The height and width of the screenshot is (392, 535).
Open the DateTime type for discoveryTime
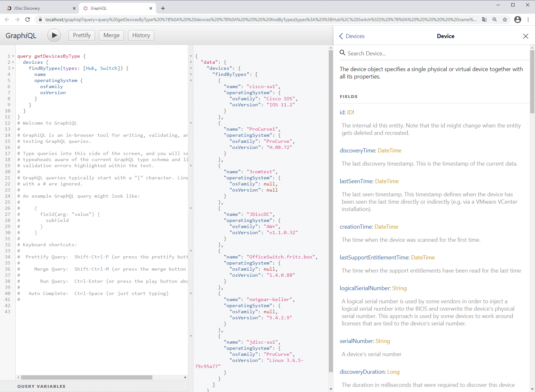tap(389, 150)
